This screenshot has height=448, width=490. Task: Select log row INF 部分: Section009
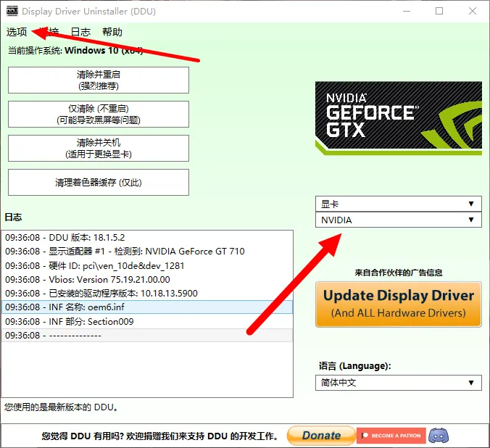(x=147, y=321)
